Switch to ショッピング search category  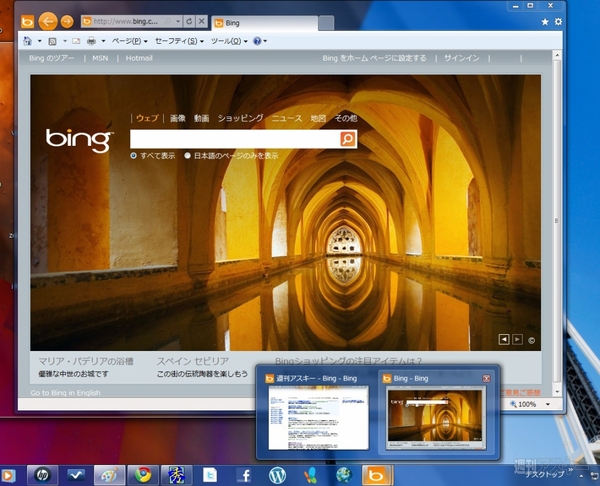(x=240, y=118)
